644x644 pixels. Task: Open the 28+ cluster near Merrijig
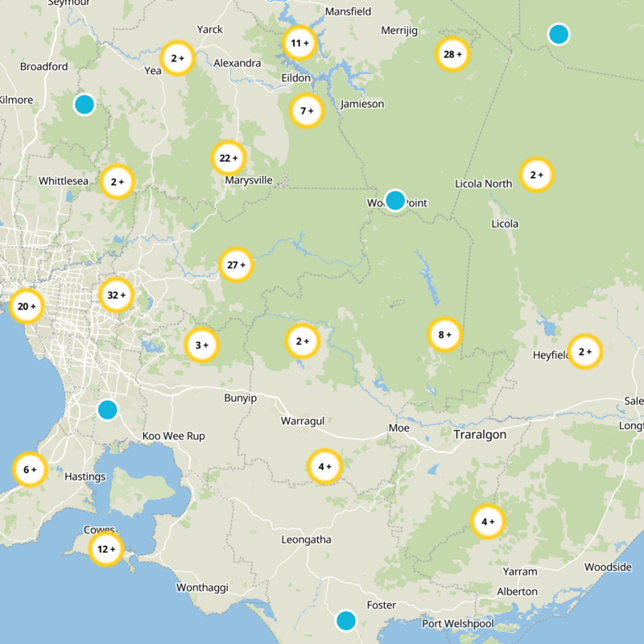pyautogui.click(x=452, y=55)
